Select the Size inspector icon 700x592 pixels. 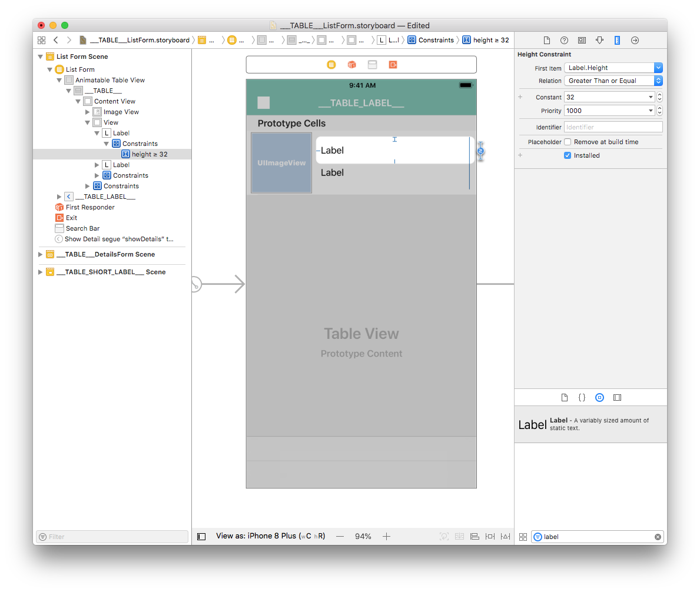pos(617,40)
